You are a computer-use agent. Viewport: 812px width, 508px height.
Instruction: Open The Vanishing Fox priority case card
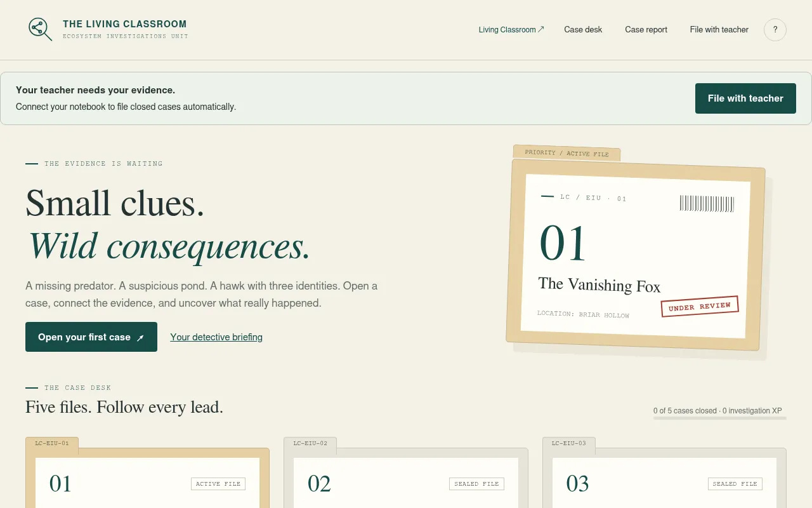[635, 255]
